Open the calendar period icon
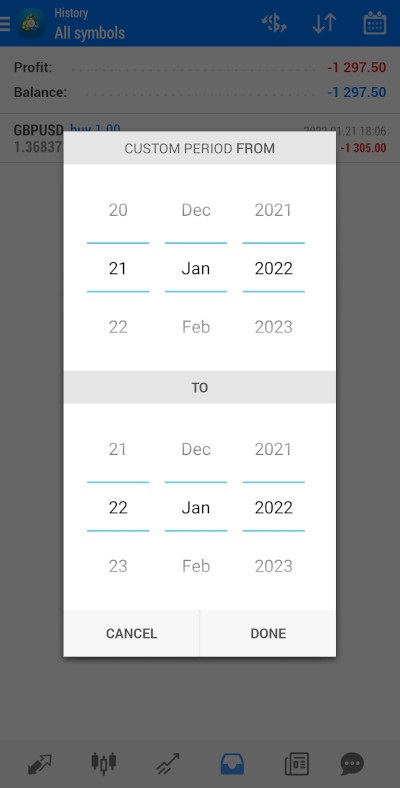This screenshot has width=400, height=788. click(374, 23)
